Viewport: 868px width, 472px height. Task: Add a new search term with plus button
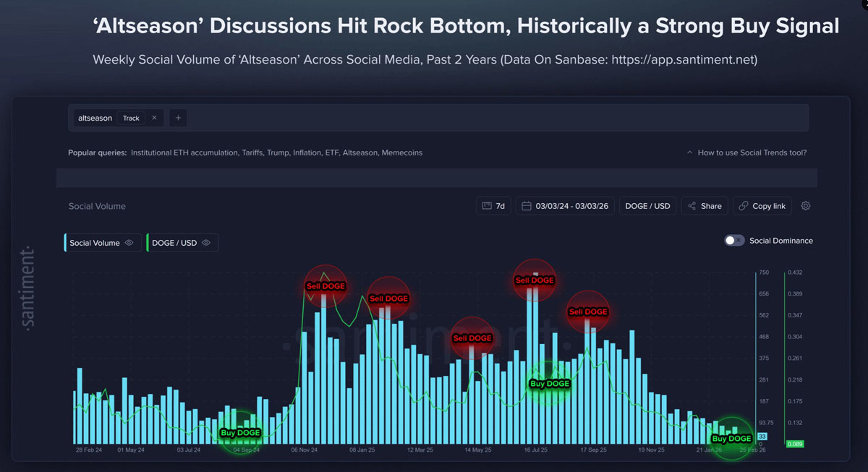178,118
